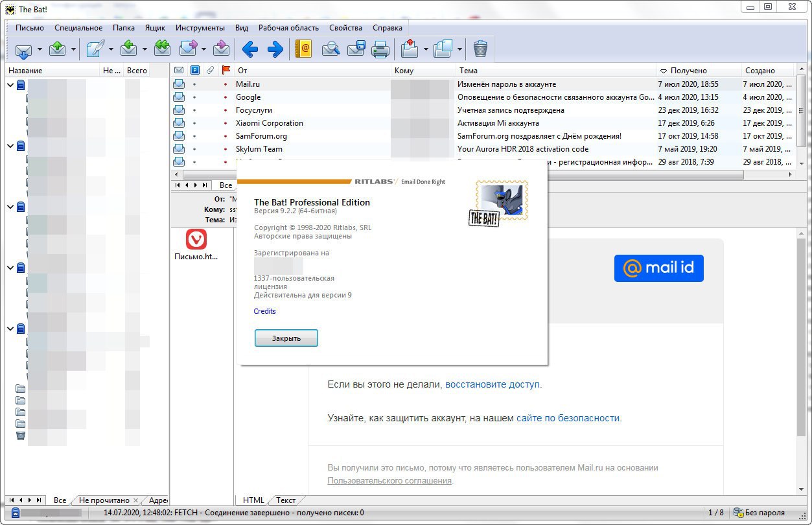Open dropdown arrow next to Move to folder
Screen dimensions: 812x525
pos(426,49)
